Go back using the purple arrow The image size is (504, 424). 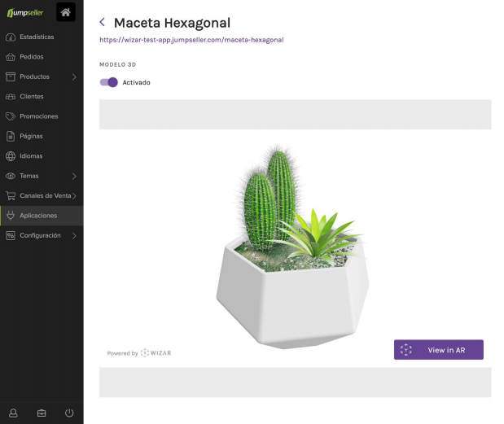click(x=103, y=22)
